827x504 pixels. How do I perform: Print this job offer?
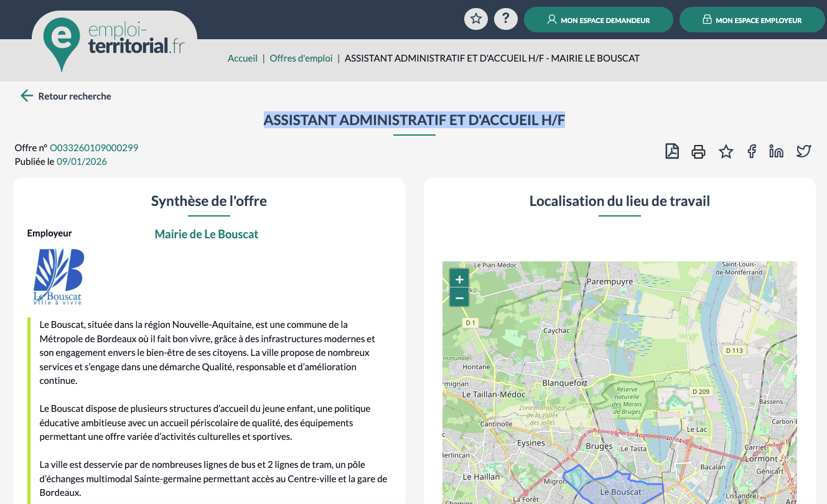(x=699, y=151)
